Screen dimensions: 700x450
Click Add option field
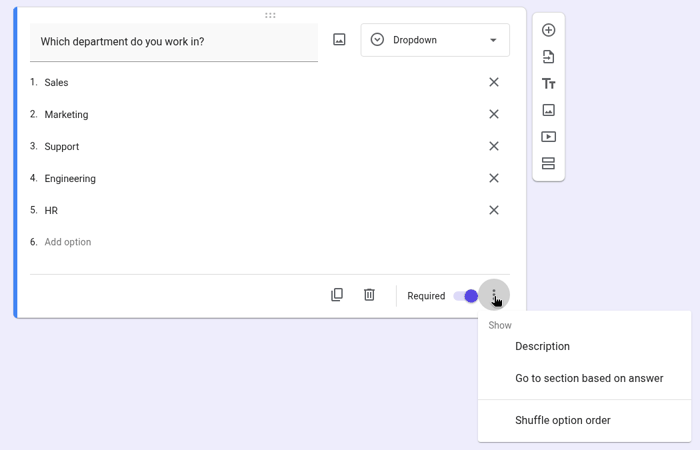tap(68, 242)
